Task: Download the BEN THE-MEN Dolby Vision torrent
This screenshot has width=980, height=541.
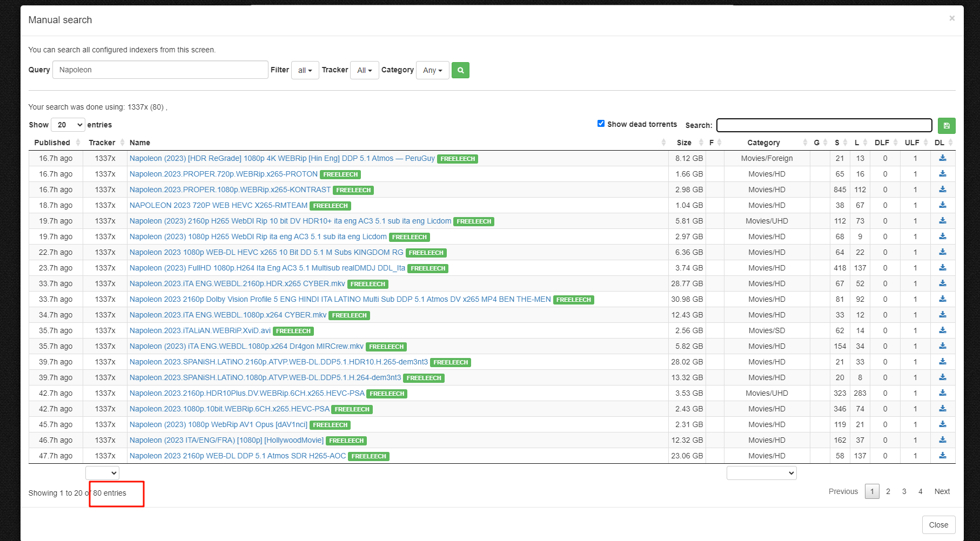Action: (943, 299)
